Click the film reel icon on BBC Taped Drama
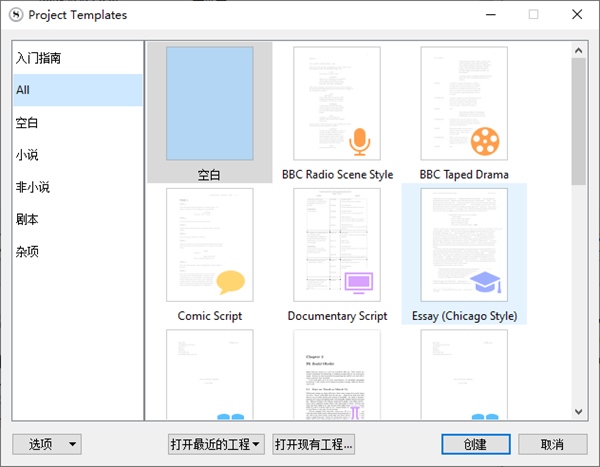The width and height of the screenshot is (600, 467). pos(485,141)
